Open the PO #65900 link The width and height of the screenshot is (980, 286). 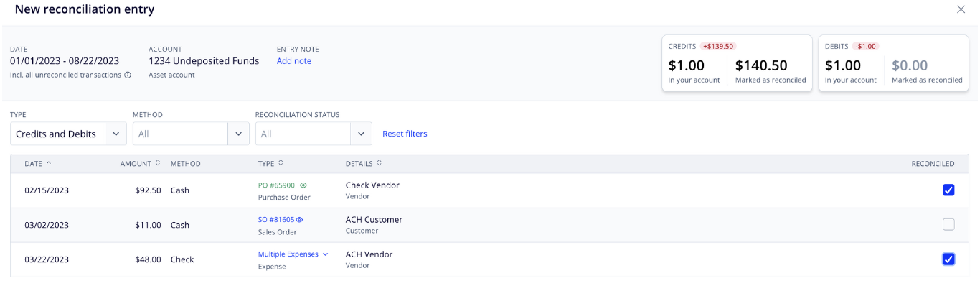point(276,185)
